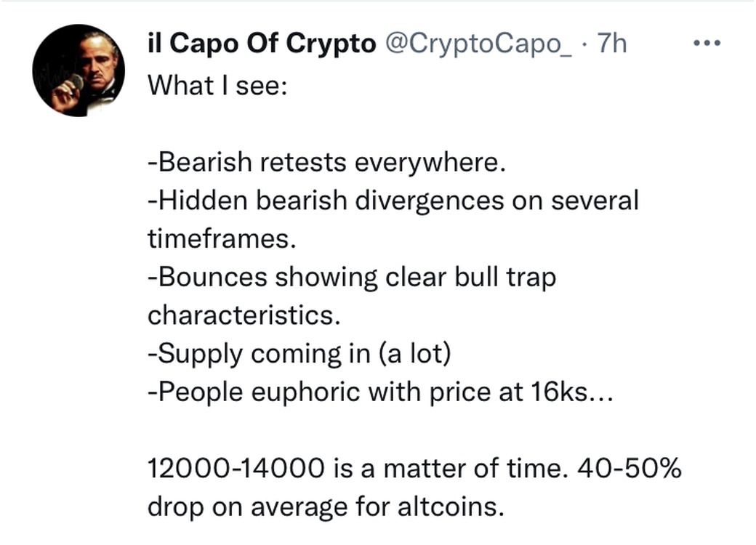Click the "People euphoric with price" line
The width and height of the screenshot is (756, 545).
click(x=334, y=393)
